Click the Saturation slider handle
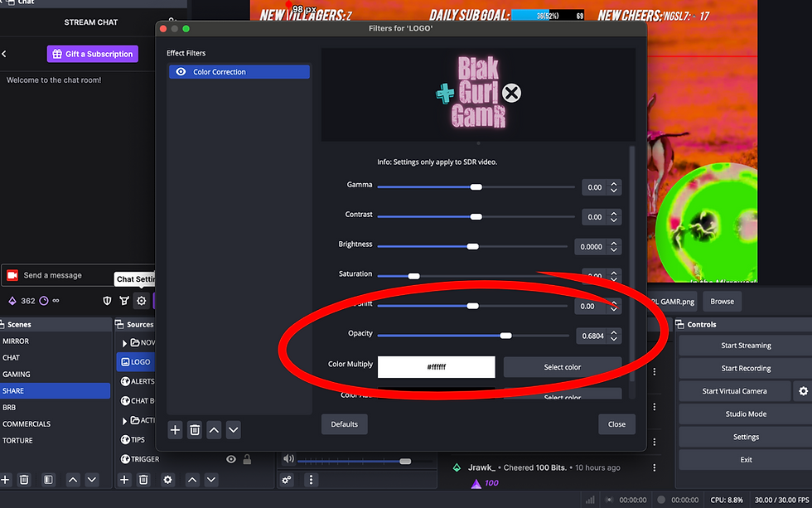The width and height of the screenshot is (812, 508). pos(413,276)
